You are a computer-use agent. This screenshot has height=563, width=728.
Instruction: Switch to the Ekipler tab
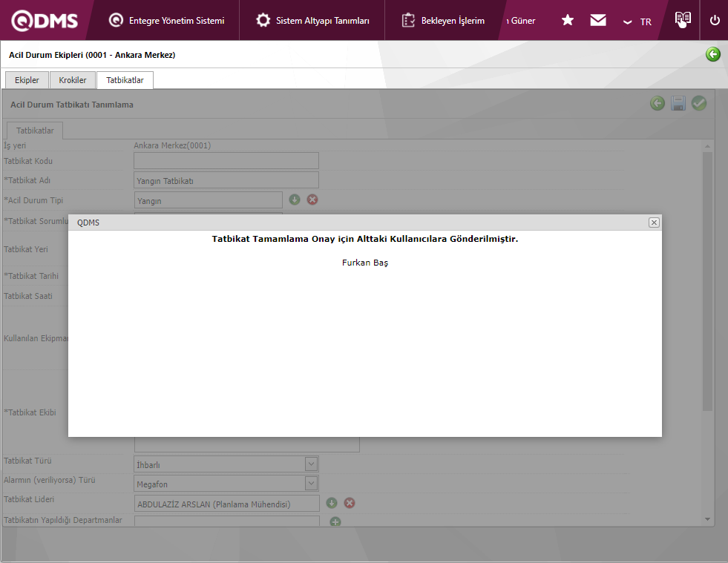click(x=27, y=80)
